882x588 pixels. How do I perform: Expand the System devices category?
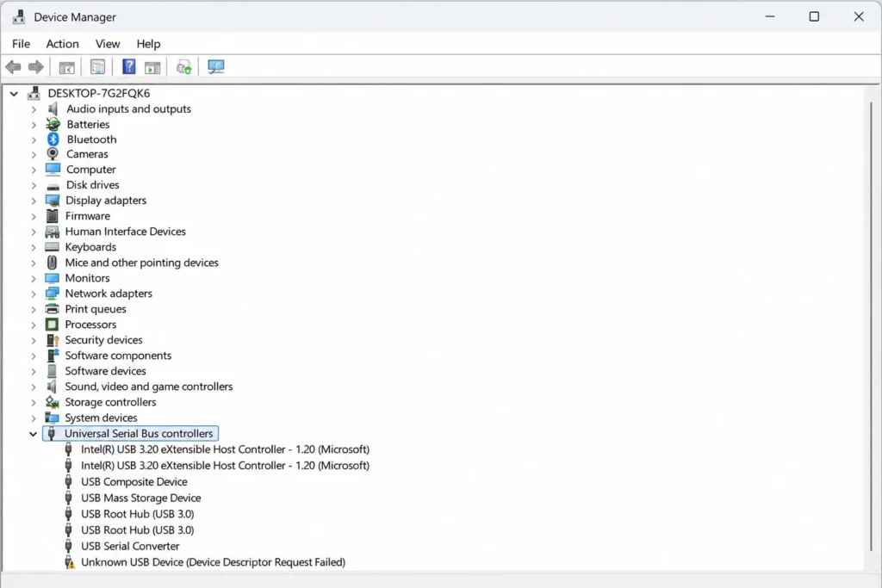[34, 418]
